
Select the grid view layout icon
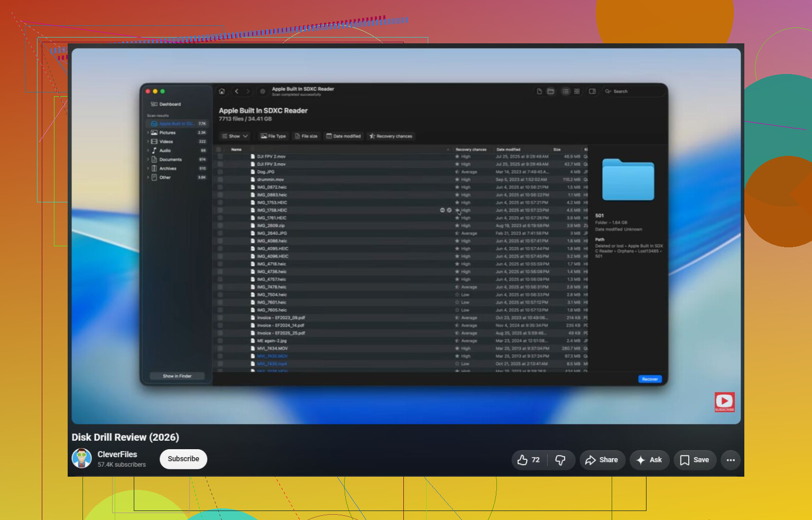pos(577,91)
